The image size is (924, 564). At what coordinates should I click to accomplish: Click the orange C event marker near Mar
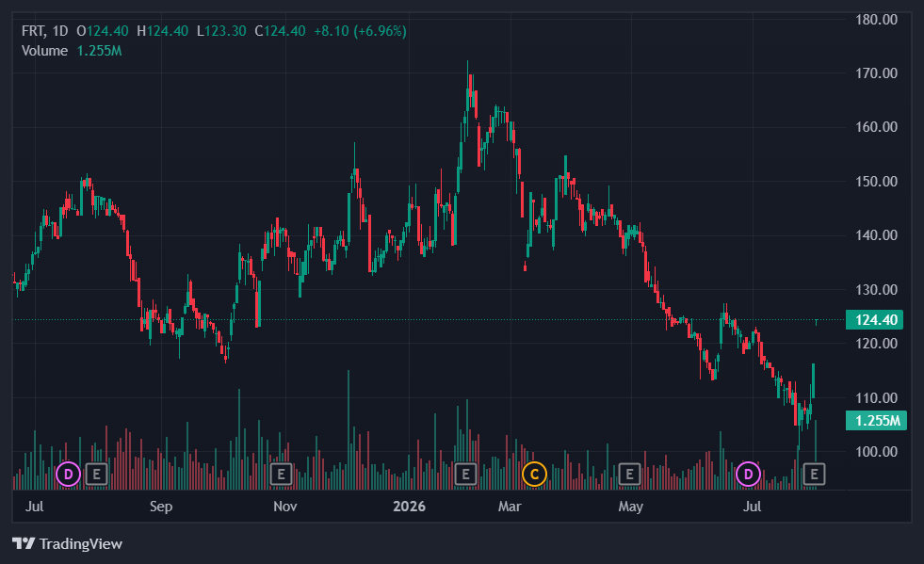coord(534,474)
